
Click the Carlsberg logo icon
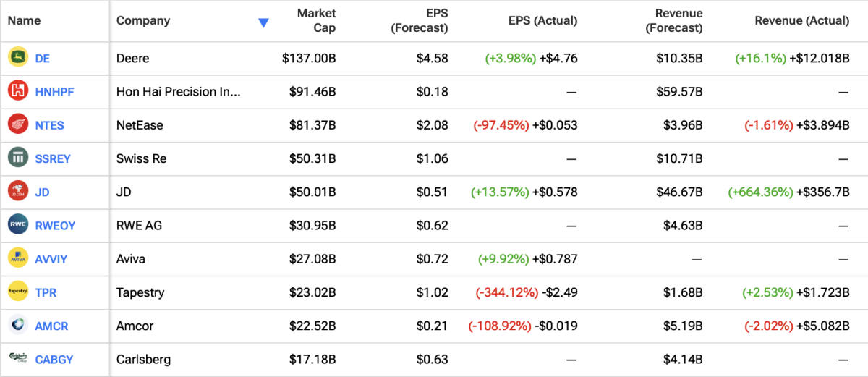pos(18,359)
